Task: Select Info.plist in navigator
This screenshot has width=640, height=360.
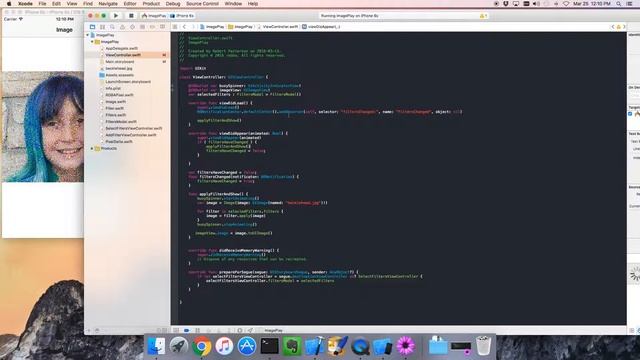Action: click(113, 89)
